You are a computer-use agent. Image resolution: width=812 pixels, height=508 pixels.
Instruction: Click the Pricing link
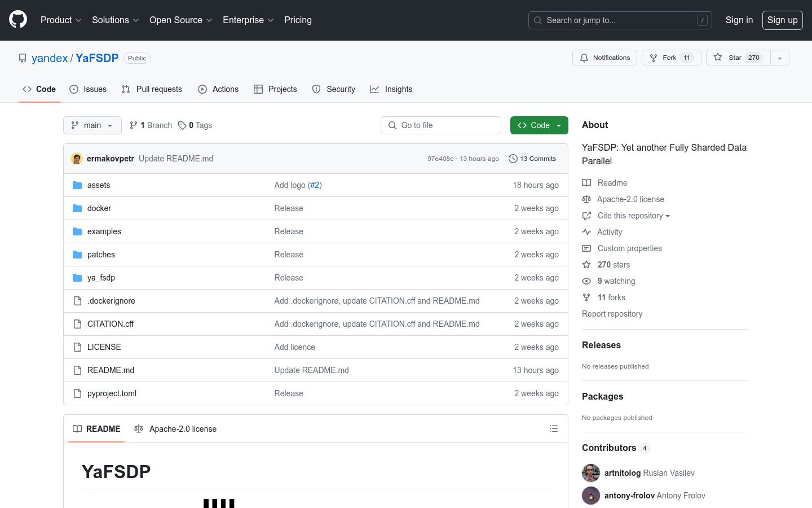point(298,20)
